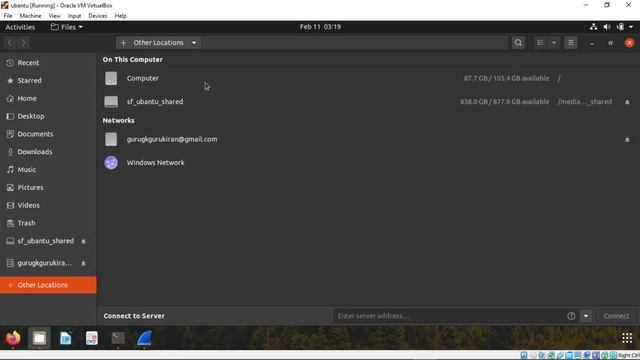Eject sf_ubantu_shared from the sidebar
Image resolution: width=640 pixels, height=360 pixels.
point(83,241)
